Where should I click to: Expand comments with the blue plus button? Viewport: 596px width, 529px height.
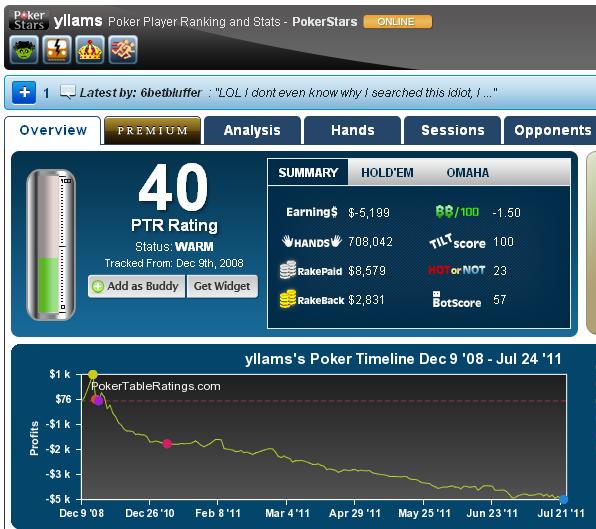[24, 92]
